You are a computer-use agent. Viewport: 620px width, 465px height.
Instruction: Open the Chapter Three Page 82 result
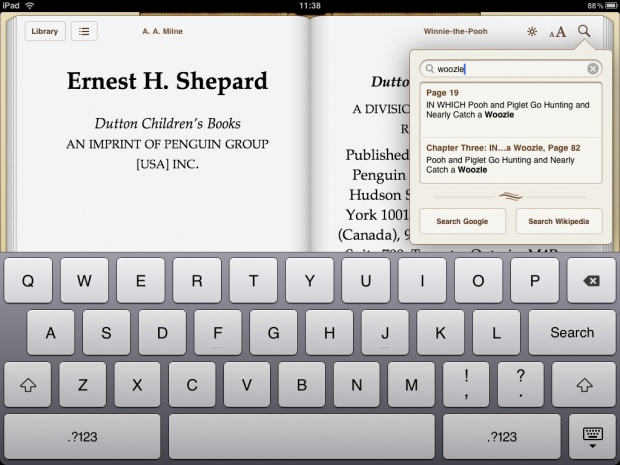point(510,160)
